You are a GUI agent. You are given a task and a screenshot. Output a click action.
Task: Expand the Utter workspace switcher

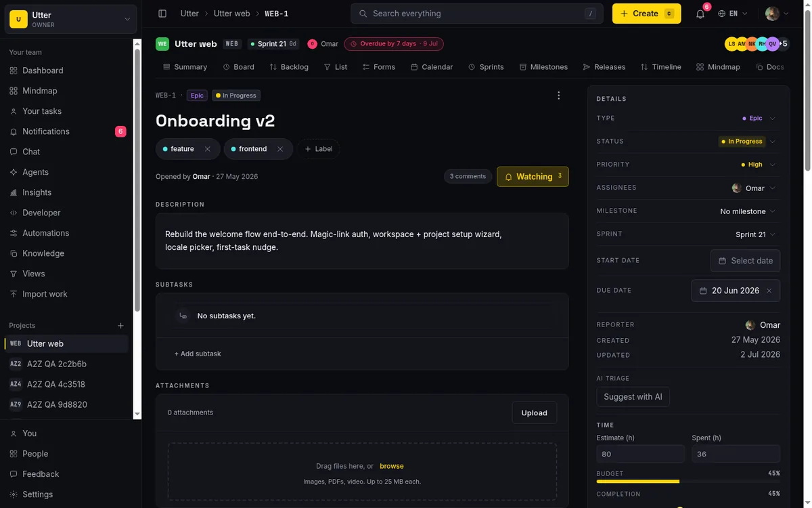(x=71, y=19)
